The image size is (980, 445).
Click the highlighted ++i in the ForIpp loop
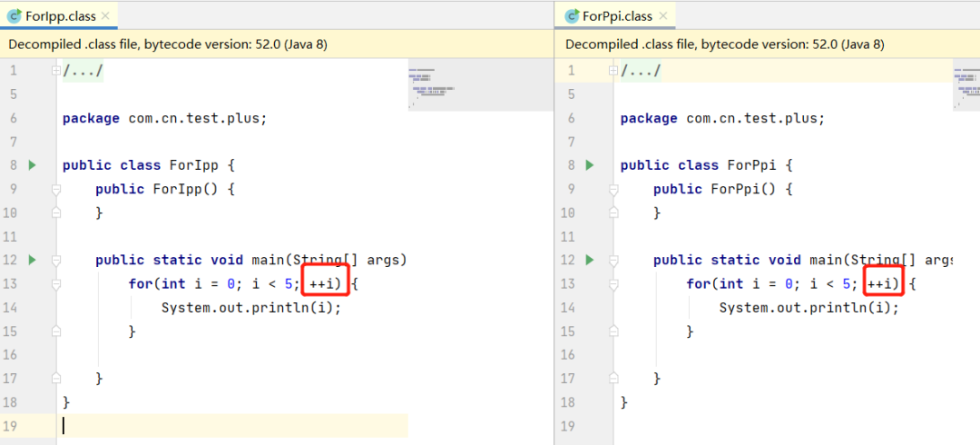coord(326,284)
